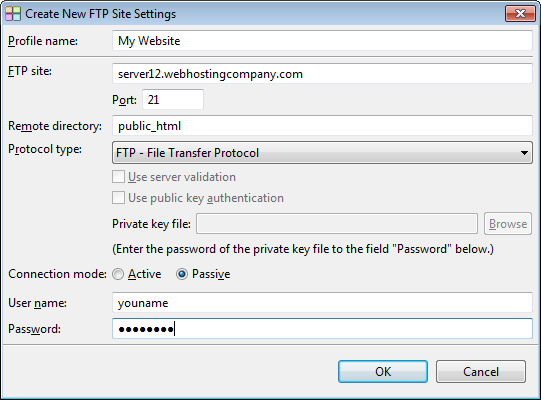
Task: Click the app icon in the title bar
Action: click(x=13, y=13)
